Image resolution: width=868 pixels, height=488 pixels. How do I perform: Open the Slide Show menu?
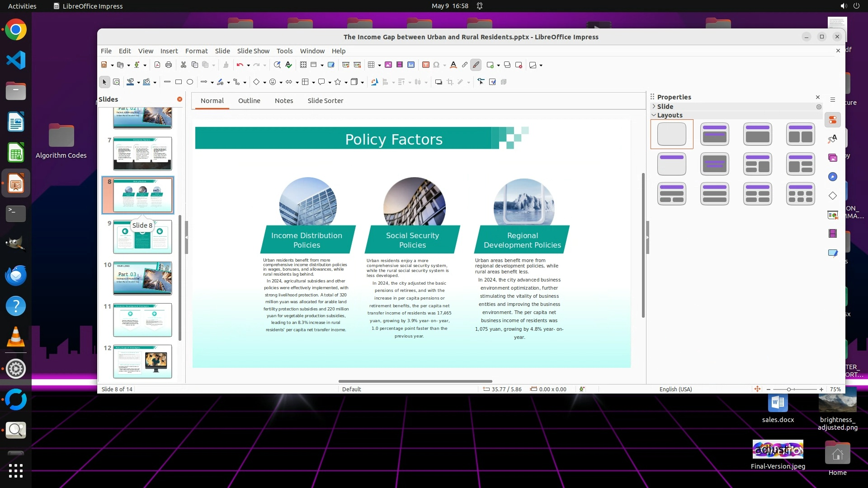coord(253,51)
